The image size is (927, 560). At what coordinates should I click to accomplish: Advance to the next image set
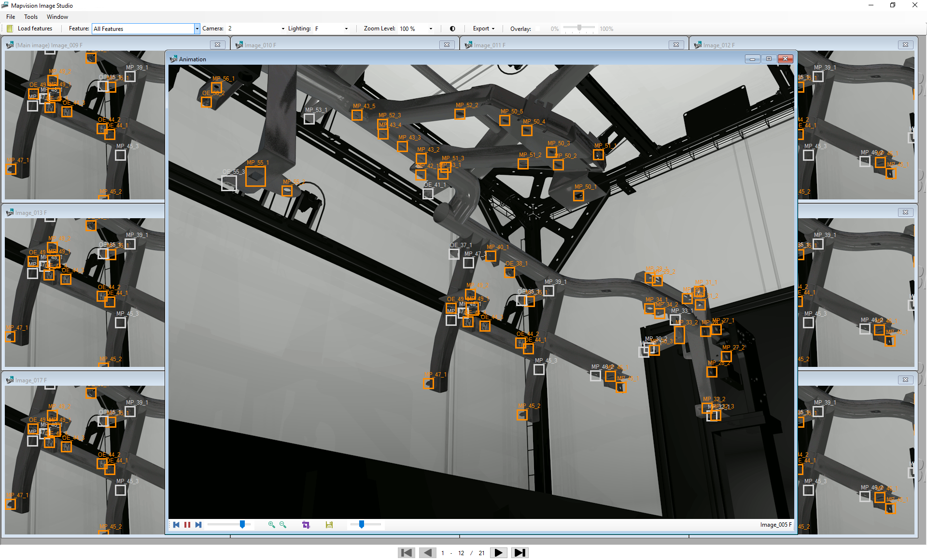(x=499, y=553)
